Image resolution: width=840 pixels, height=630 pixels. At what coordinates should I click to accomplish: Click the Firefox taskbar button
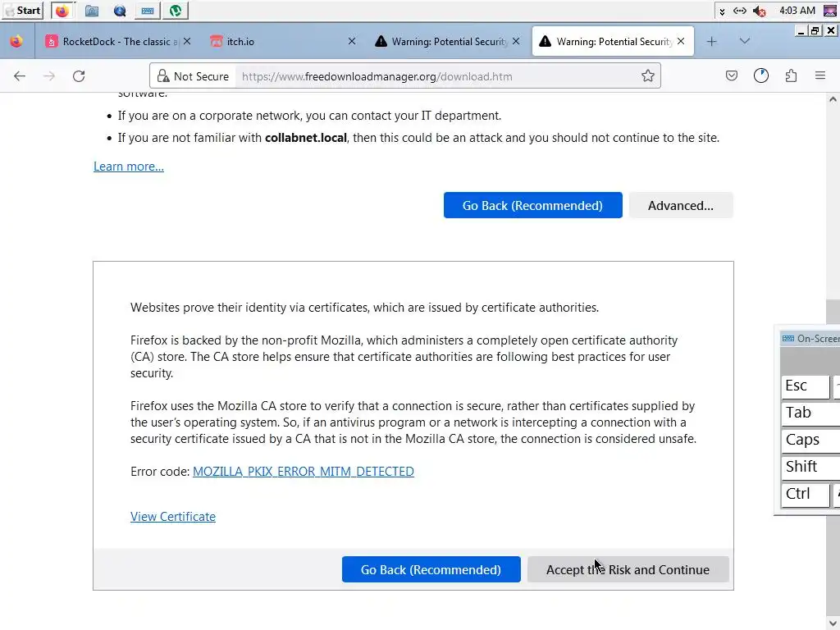pyautogui.click(x=62, y=11)
